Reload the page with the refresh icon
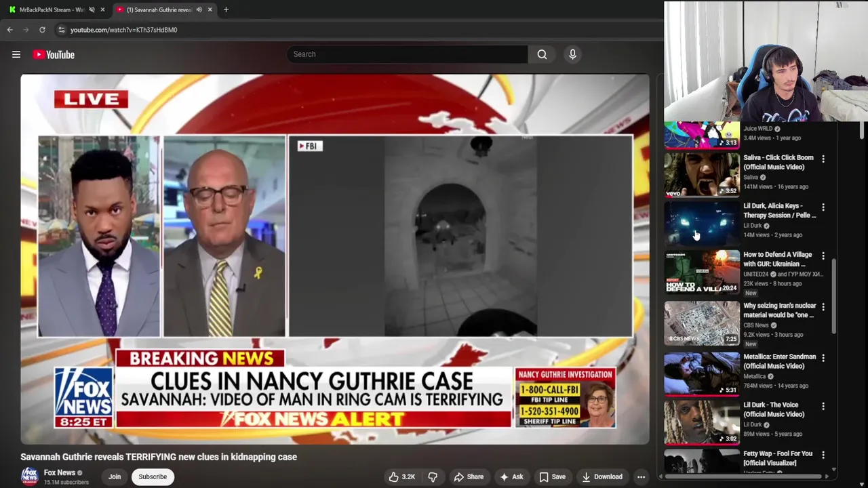This screenshot has width=868, height=488. pos(42,30)
